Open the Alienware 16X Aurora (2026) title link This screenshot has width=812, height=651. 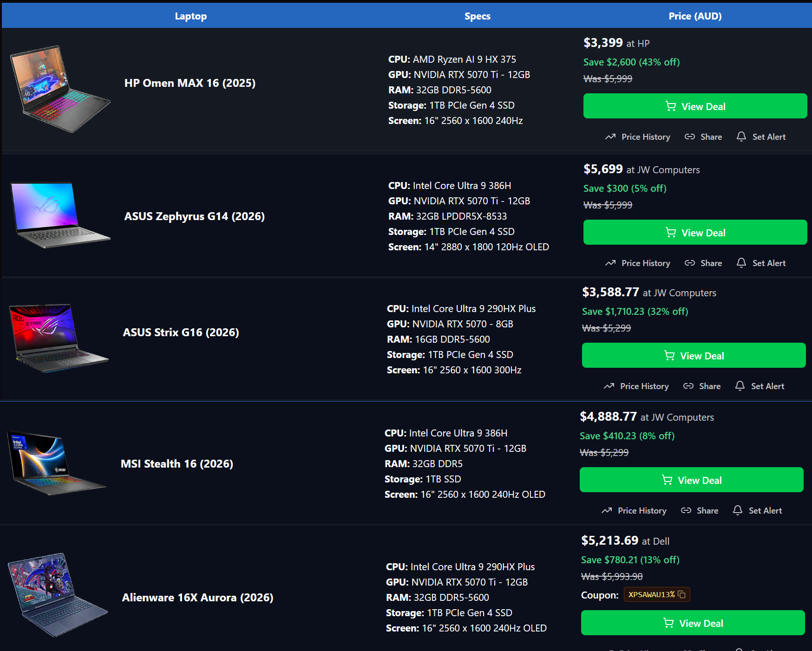(x=197, y=598)
